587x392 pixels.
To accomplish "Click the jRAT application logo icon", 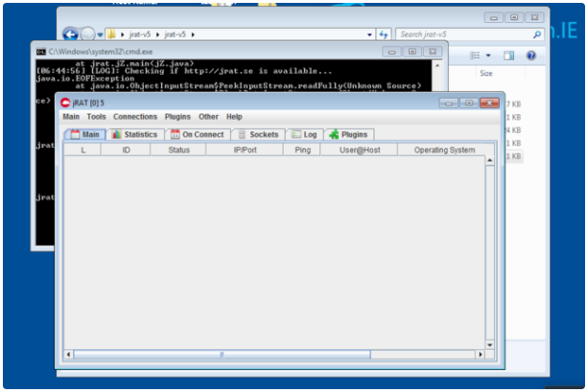I will tap(66, 103).
